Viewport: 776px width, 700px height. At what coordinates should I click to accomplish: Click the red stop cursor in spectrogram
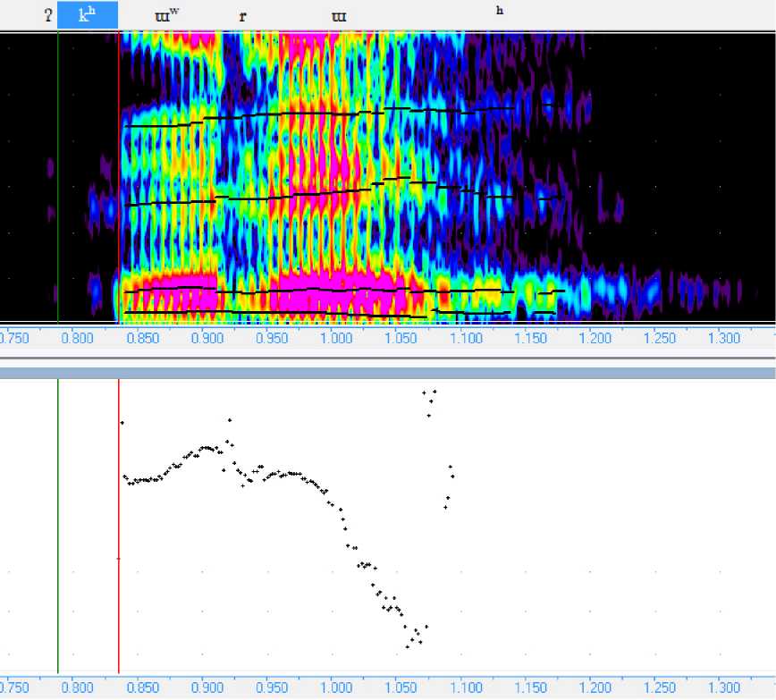pyautogui.click(x=119, y=179)
